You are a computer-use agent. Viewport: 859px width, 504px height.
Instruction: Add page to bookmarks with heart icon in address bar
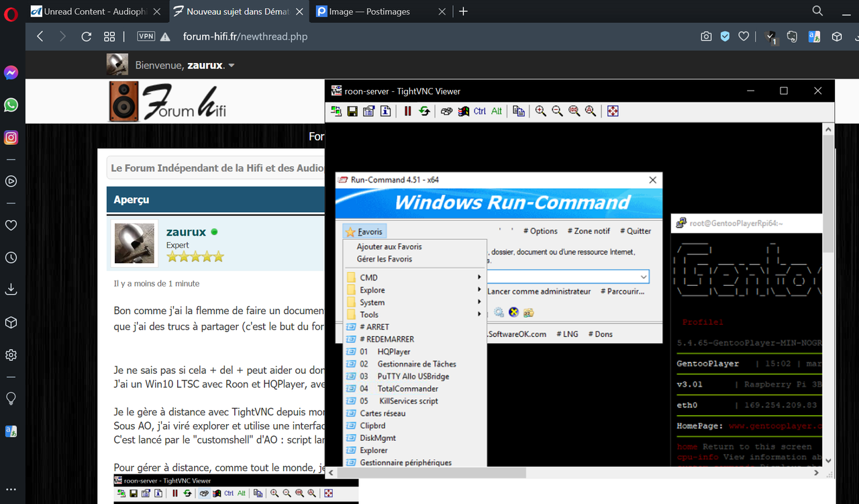(744, 37)
